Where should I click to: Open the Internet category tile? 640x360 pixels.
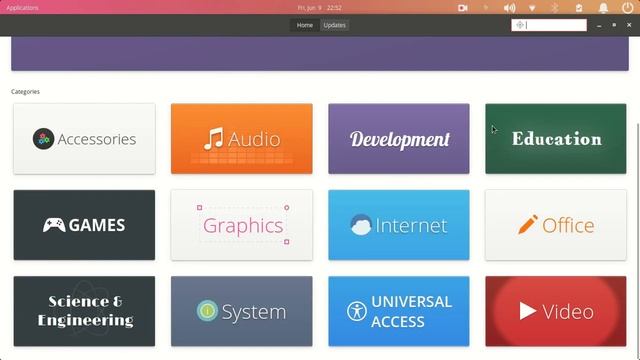pos(399,225)
